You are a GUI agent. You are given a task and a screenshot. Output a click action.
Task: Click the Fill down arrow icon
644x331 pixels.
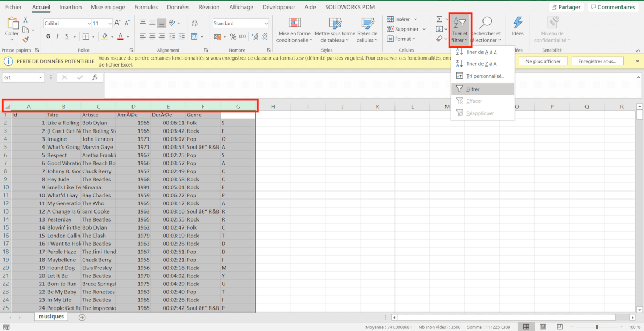click(x=439, y=29)
